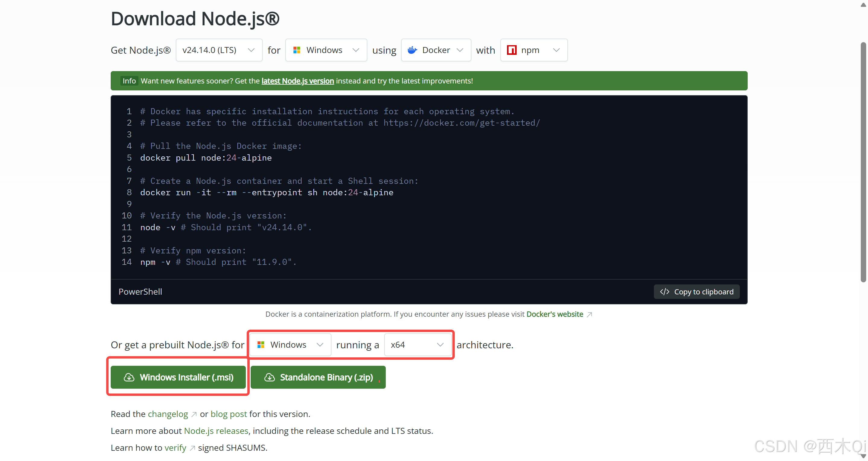The image size is (868, 461).
Task: Click the external arrow icon after Docker's website
Action: [x=589, y=315]
